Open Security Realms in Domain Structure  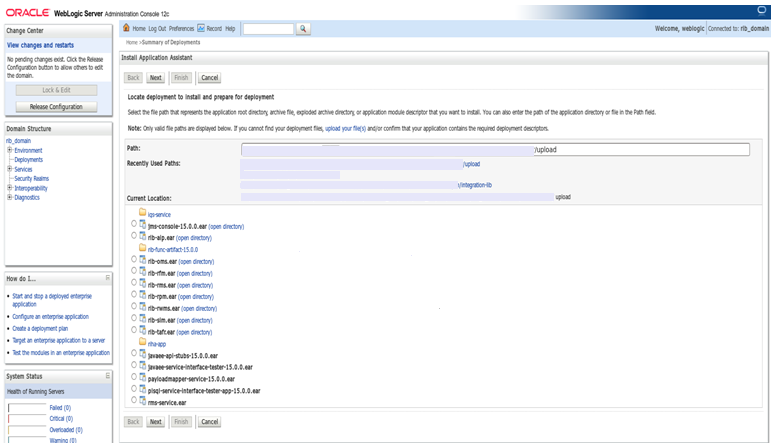tap(31, 178)
